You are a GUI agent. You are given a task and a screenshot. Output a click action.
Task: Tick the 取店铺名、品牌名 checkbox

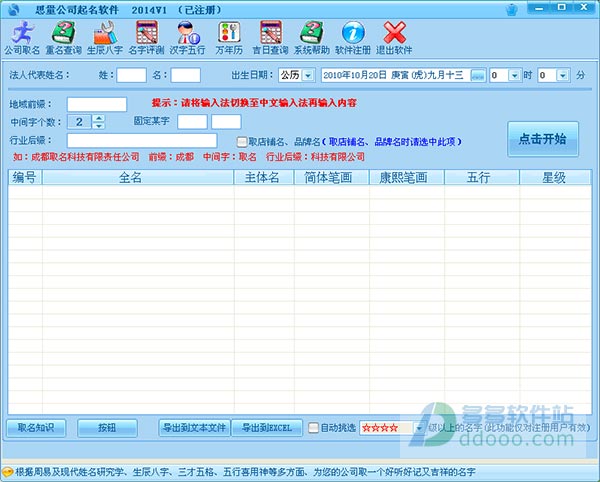[242, 142]
